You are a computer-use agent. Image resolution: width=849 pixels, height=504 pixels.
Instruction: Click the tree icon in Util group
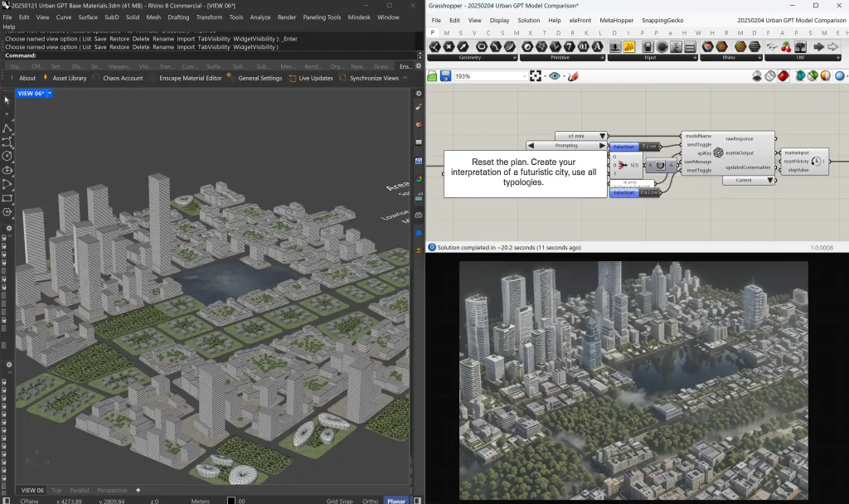point(800,47)
